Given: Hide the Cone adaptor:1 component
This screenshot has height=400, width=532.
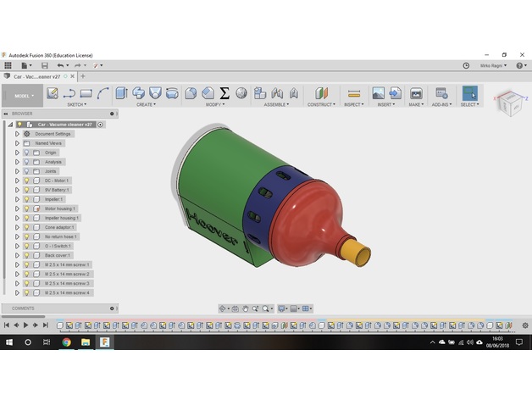Looking at the screenshot, I should pyautogui.click(x=27, y=227).
